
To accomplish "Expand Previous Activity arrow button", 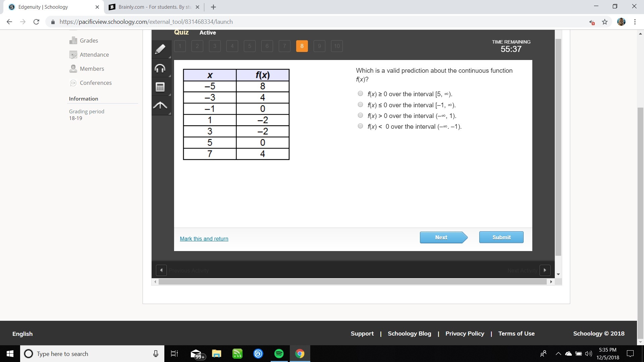I will 161,270.
